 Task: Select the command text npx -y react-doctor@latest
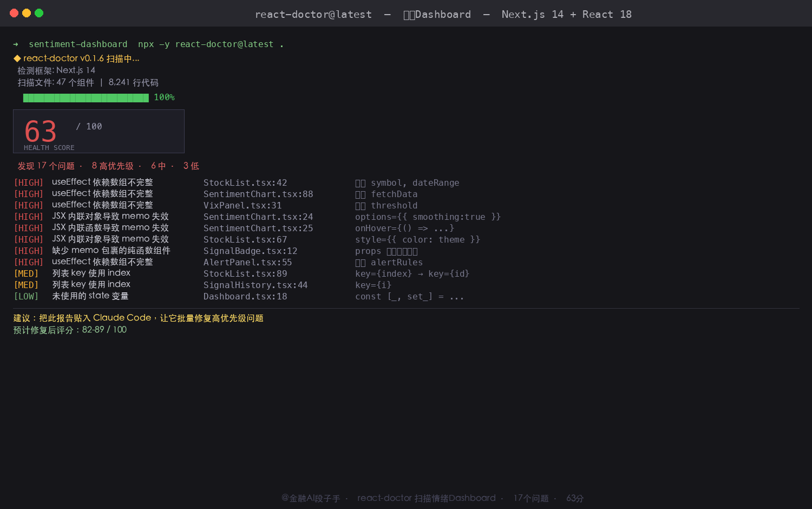coord(206,44)
